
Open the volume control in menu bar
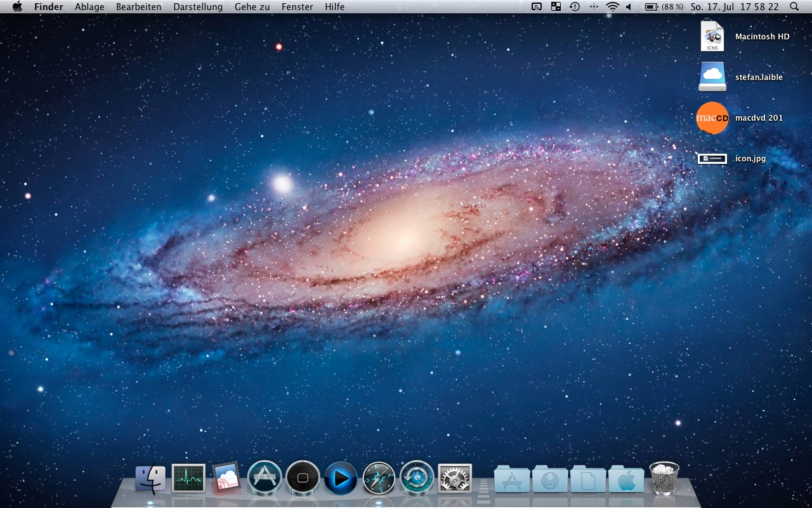(x=629, y=7)
